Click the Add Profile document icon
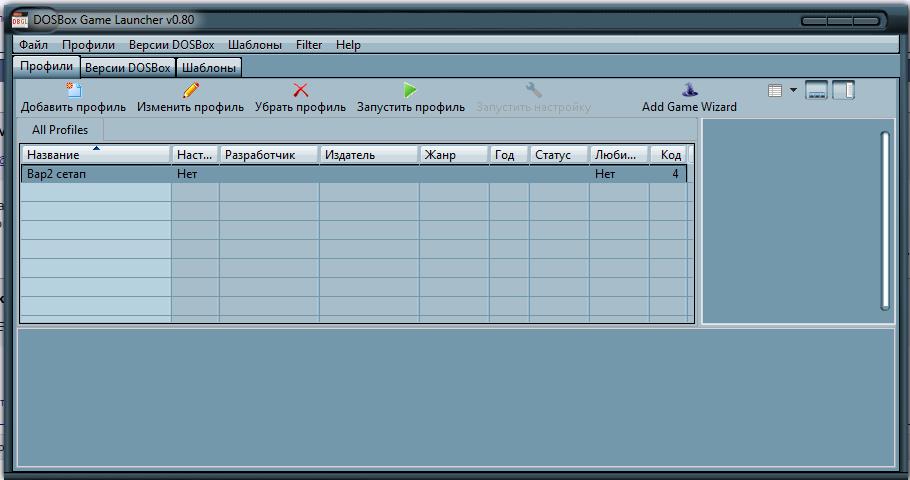Image resolution: width=910 pixels, height=480 pixels. pyautogui.click(x=74, y=90)
